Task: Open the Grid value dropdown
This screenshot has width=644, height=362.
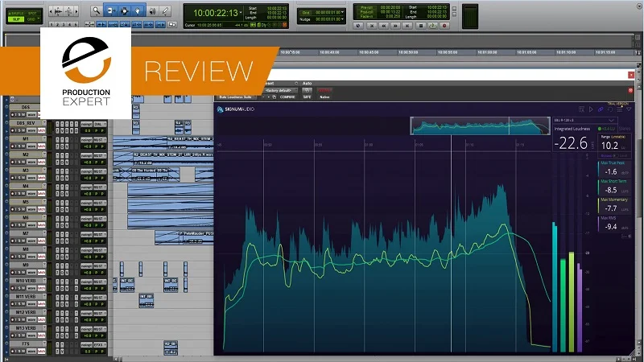Action: tap(342, 13)
